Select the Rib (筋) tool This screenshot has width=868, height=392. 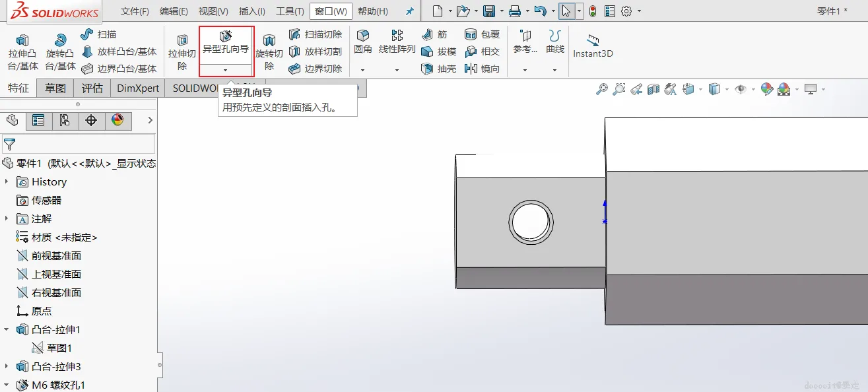pos(434,34)
